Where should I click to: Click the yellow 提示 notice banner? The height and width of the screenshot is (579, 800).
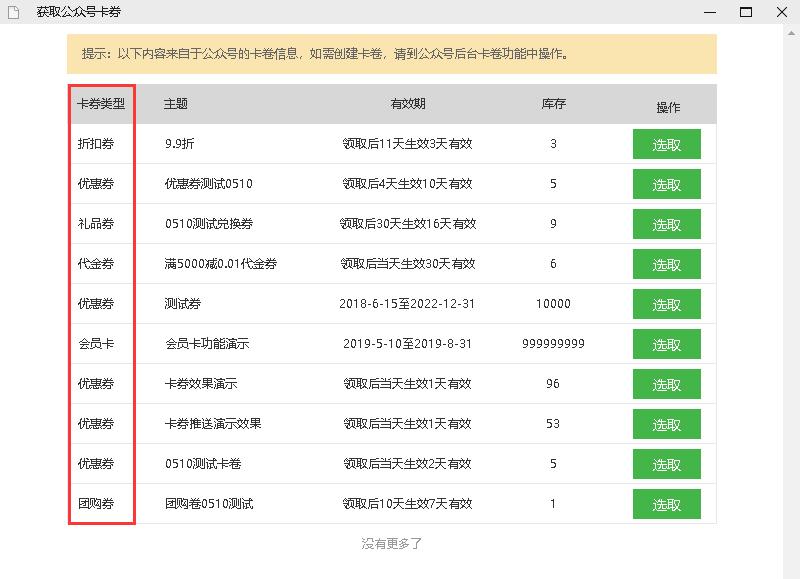pyautogui.click(x=392, y=54)
